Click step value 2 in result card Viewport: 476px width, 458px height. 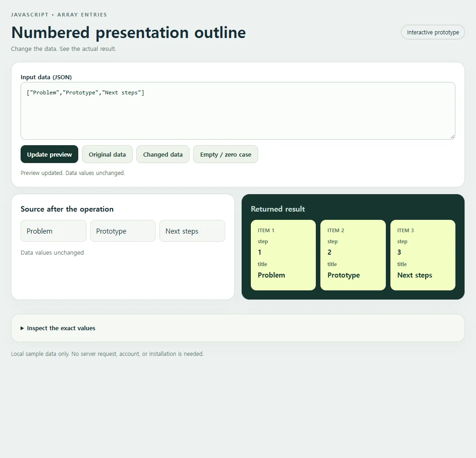(x=330, y=252)
